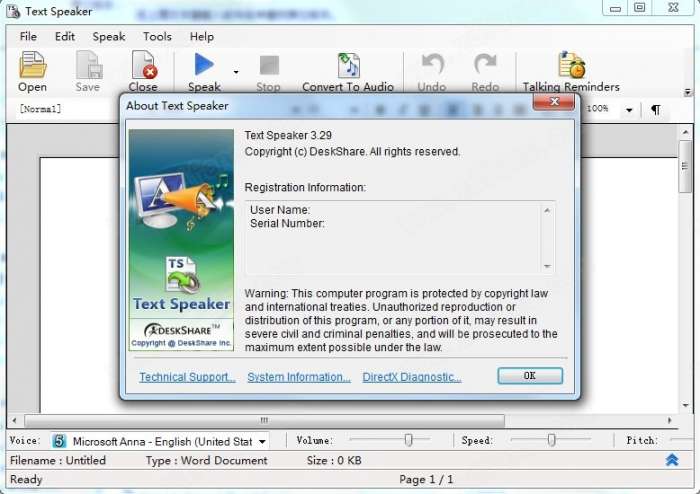Open the DirectX Diagnostic link

point(412,377)
